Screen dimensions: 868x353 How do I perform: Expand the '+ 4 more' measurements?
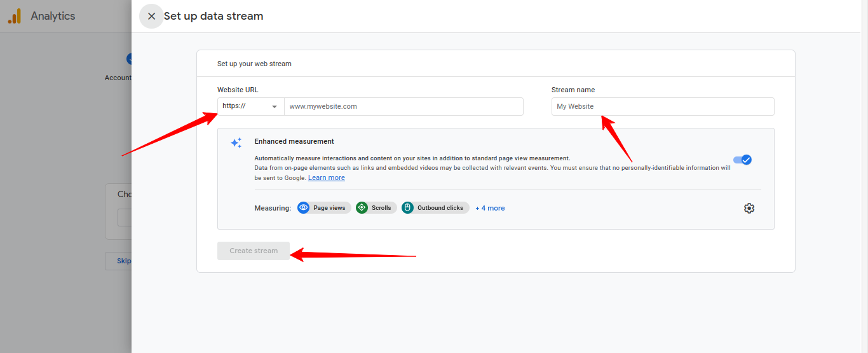pyautogui.click(x=490, y=208)
